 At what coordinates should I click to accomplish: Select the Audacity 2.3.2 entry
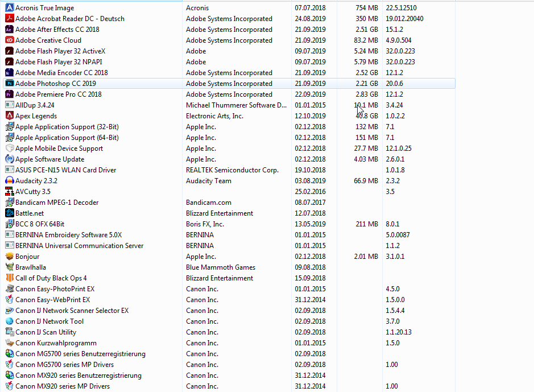pyautogui.click(x=36, y=181)
